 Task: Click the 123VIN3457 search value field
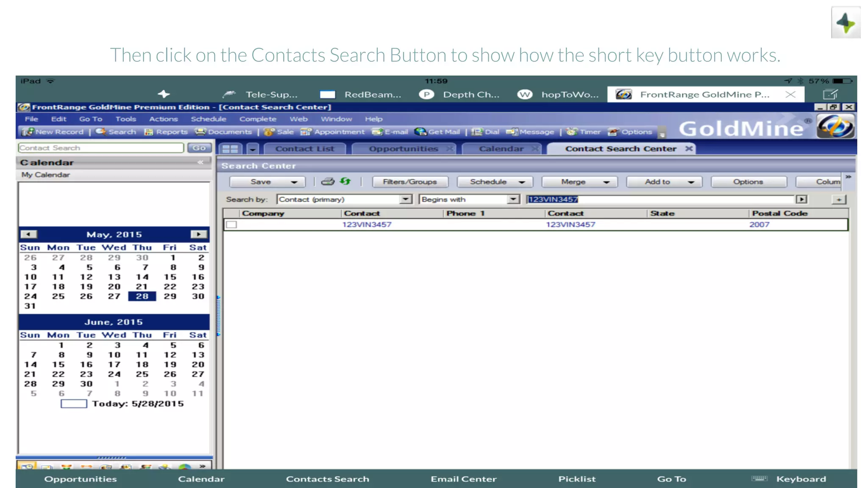(660, 199)
